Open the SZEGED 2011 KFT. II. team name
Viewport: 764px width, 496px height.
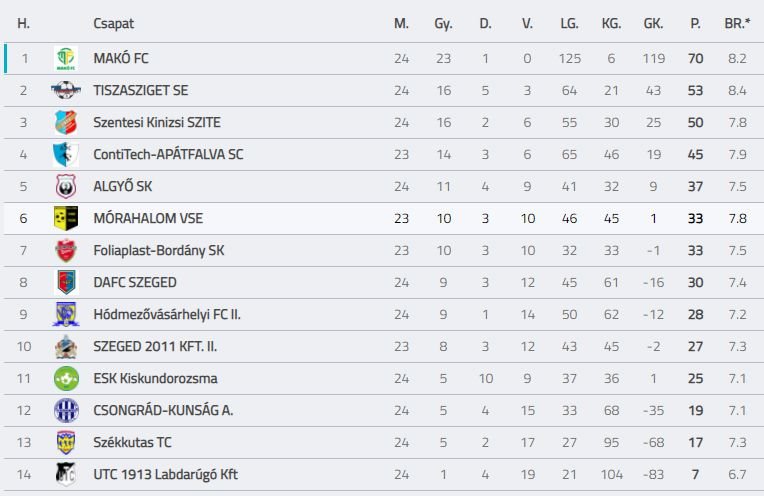pyautogui.click(x=155, y=346)
